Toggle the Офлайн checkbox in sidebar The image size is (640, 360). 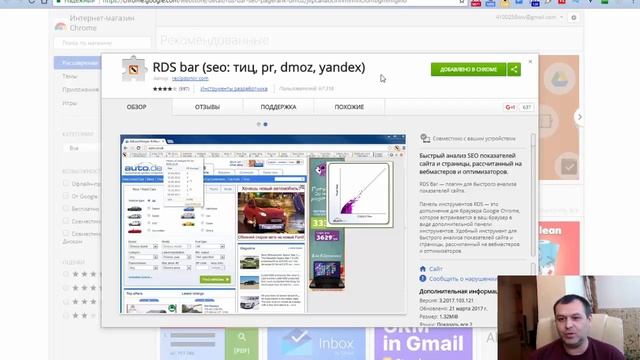[66, 184]
